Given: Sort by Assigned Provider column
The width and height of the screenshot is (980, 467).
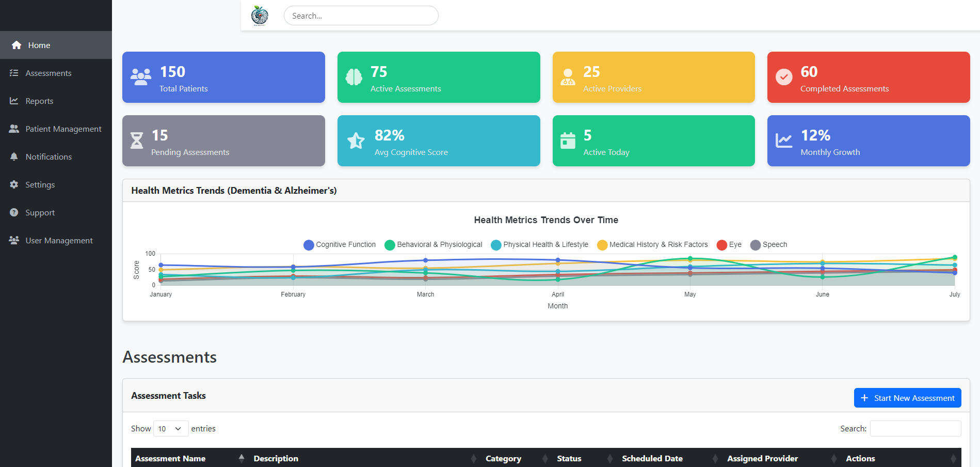Looking at the screenshot, I should (x=782, y=458).
